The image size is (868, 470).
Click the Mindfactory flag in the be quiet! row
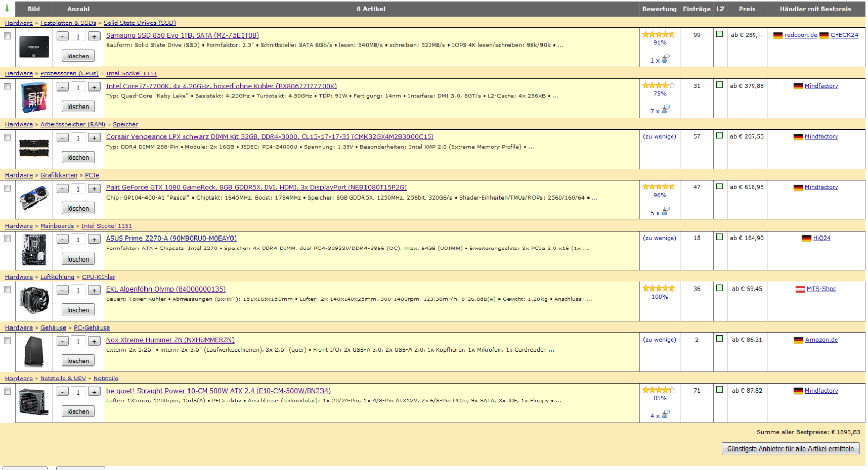(x=798, y=391)
